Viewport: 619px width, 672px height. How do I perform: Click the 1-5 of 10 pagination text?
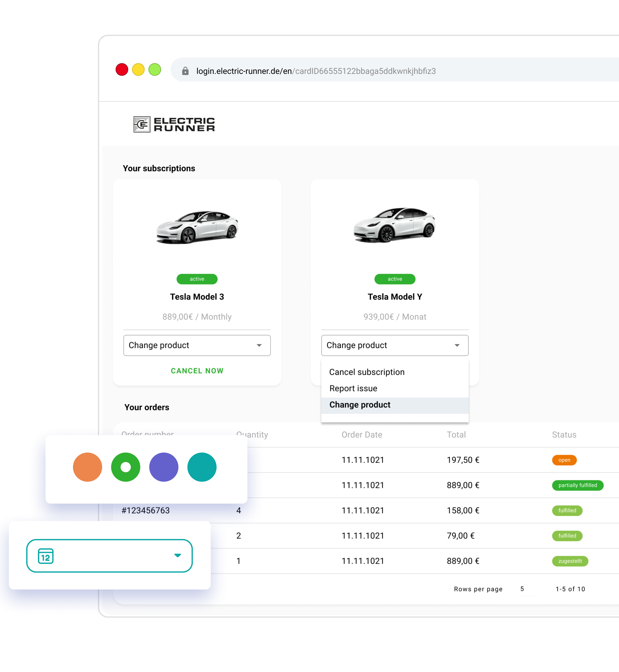click(570, 589)
